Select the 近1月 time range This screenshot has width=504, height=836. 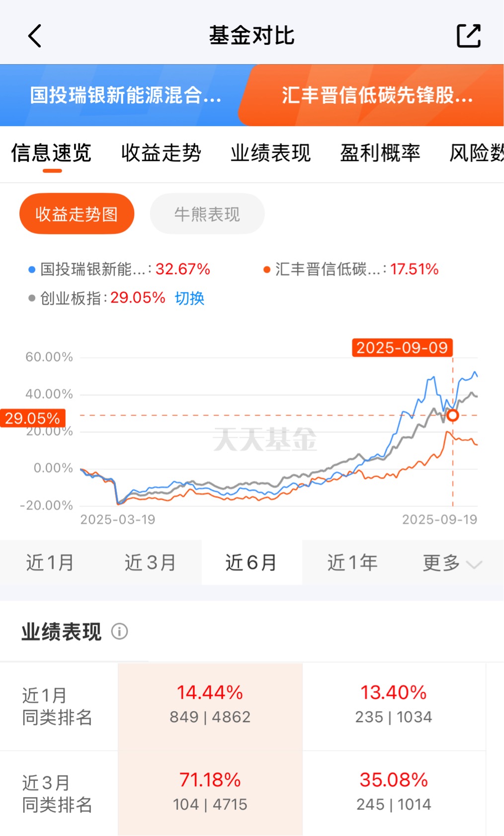click(x=50, y=563)
